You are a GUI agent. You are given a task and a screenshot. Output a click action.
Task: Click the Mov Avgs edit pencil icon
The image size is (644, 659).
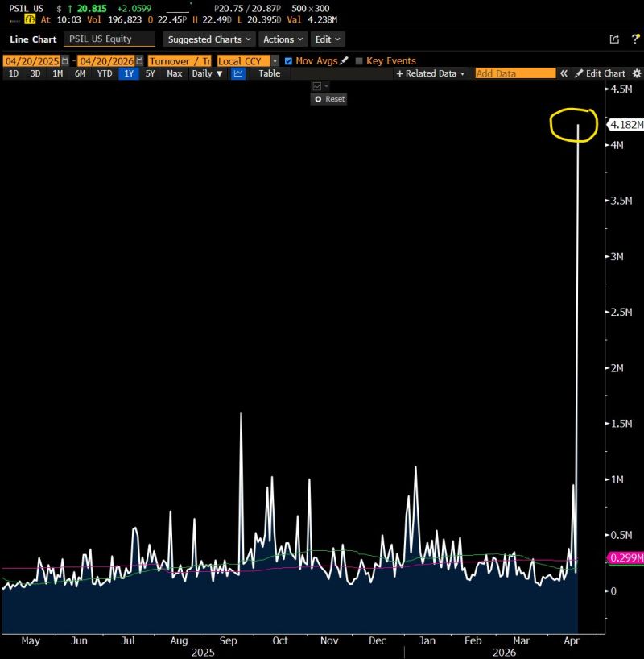(x=342, y=60)
